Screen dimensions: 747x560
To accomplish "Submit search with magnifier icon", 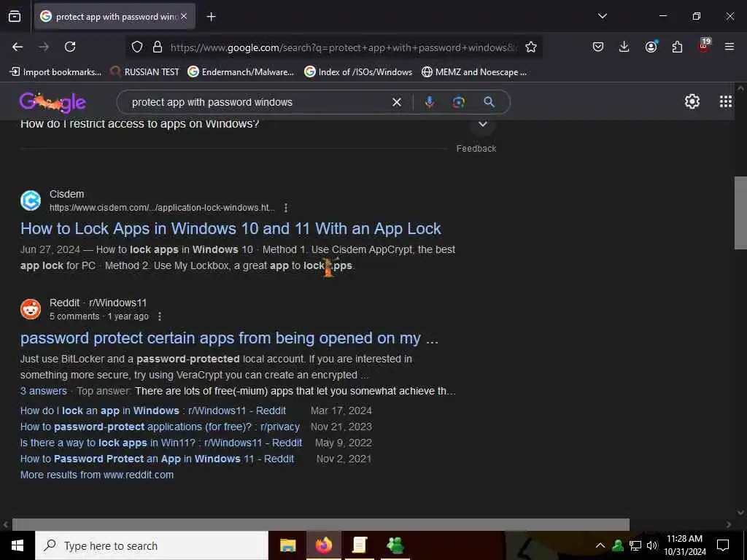I will [489, 102].
